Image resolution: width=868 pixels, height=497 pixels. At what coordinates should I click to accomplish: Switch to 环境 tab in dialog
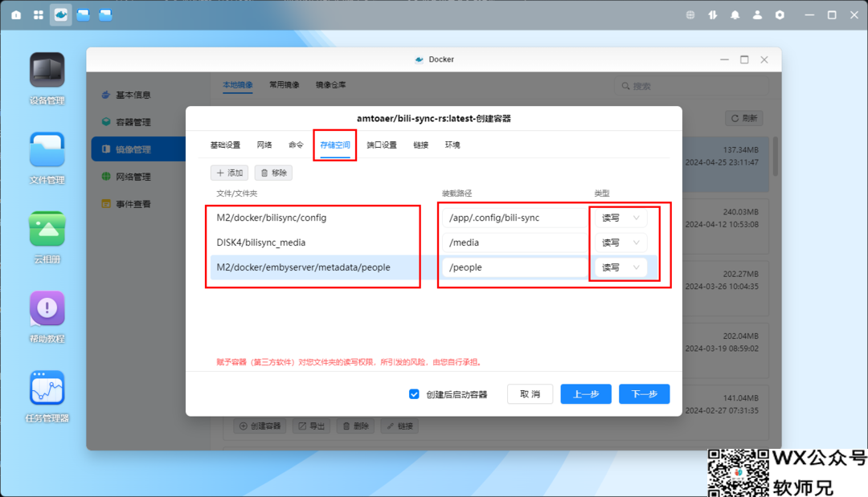452,145
